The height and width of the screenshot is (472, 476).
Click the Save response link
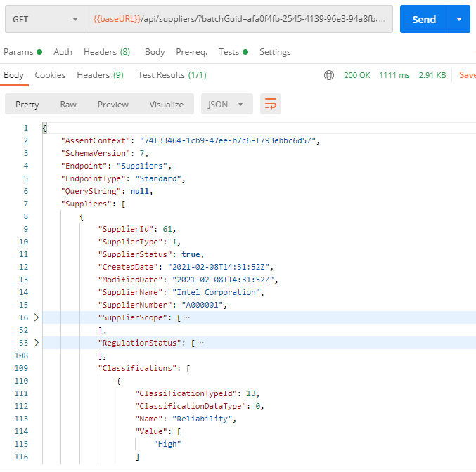468,75
